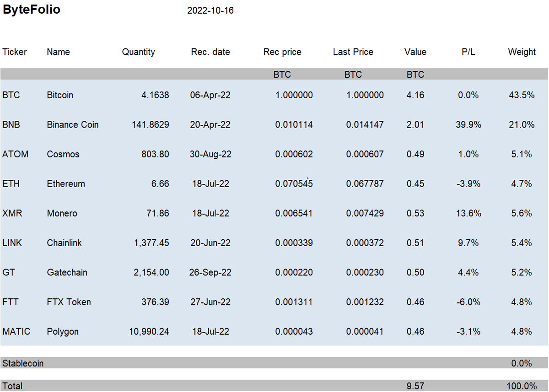549x392 pixels.
Task: Click P/L value 13.6%
Action: [x=468, y=213]
